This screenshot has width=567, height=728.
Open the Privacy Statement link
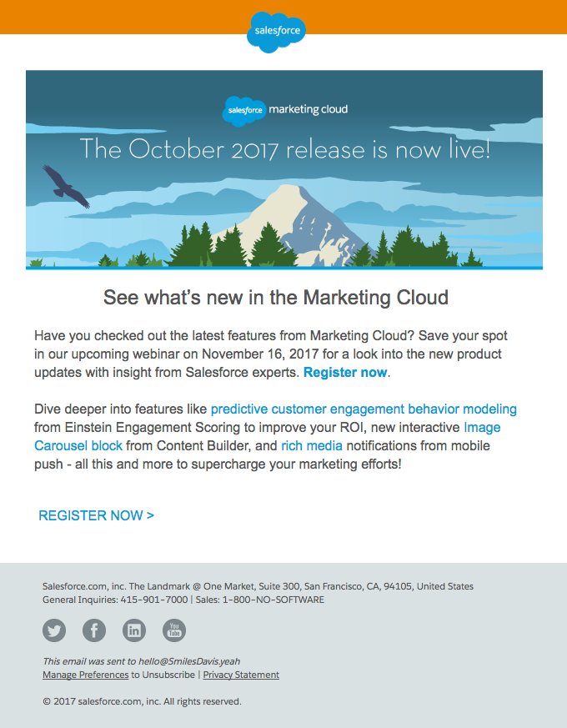241,675
